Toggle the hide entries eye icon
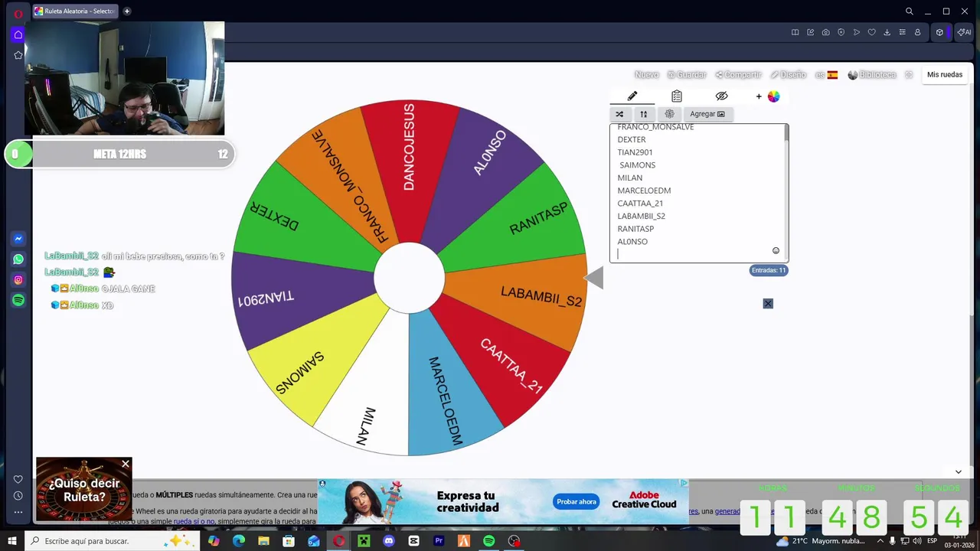 click(721, 96)
